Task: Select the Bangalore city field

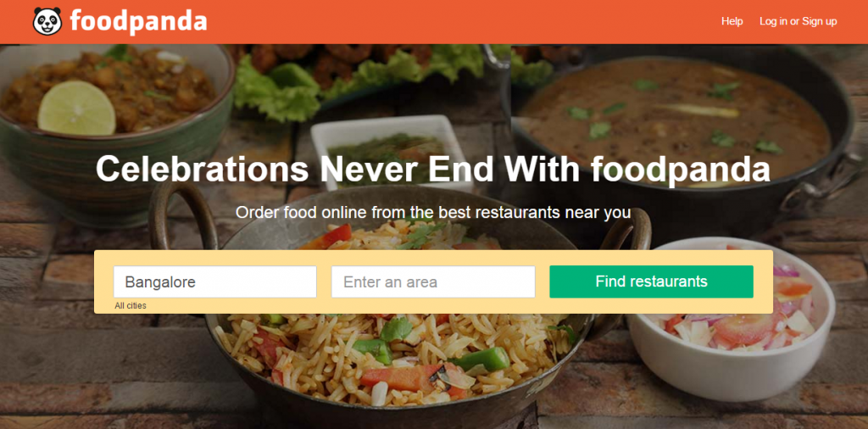Action: [x=214, y=281]
